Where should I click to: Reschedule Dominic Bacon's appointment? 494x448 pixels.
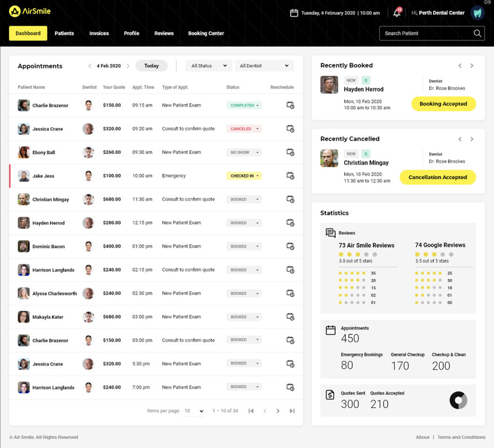point(290,246)
